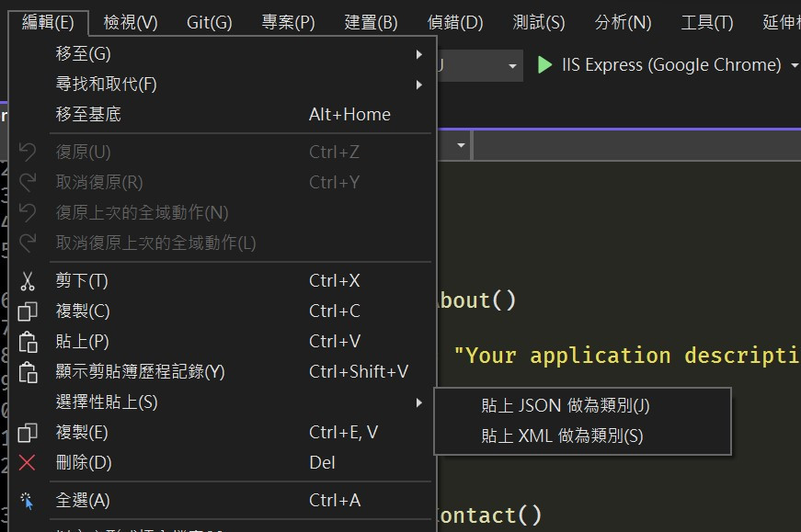Open the 分析(N) menu

623,22
